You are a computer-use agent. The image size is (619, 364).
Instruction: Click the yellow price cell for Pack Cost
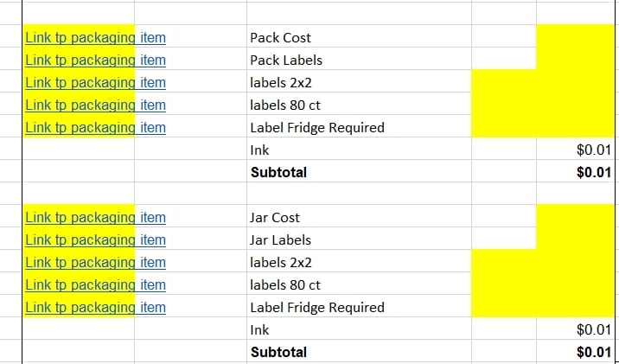point(575,36)
